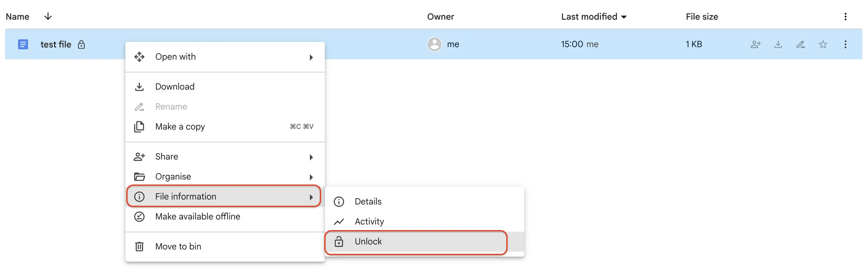Click the Open with move-arrows icon
This screenshot has width=868, height=276.
pos(139,57)
